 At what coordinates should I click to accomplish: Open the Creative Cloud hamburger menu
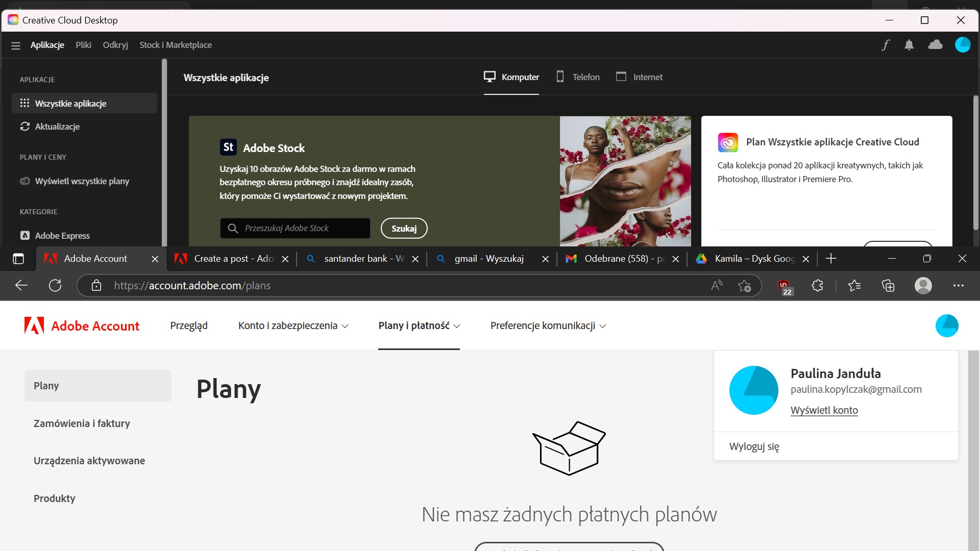[15, 45]
